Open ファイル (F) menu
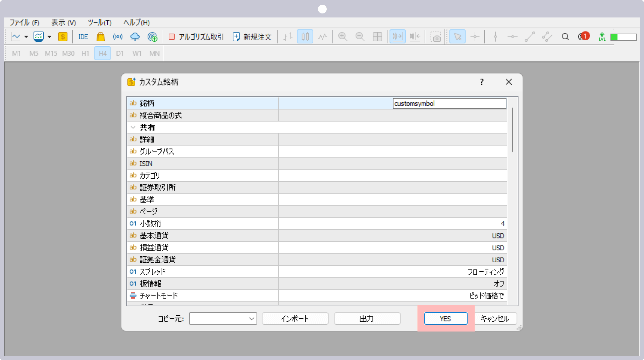This screenshot has height=360, width=644. [24, 22]
